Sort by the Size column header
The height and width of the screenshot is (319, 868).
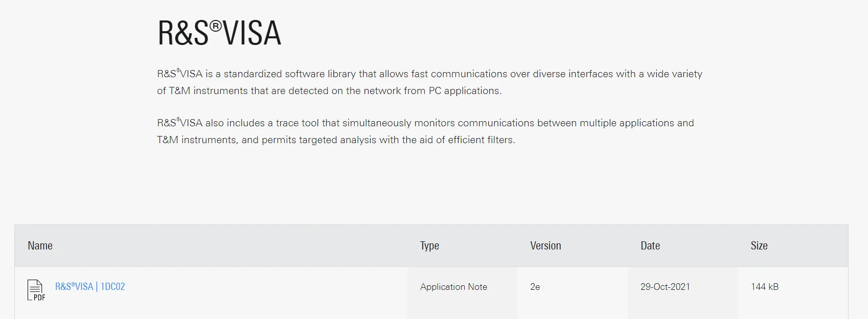pos(759,245)
